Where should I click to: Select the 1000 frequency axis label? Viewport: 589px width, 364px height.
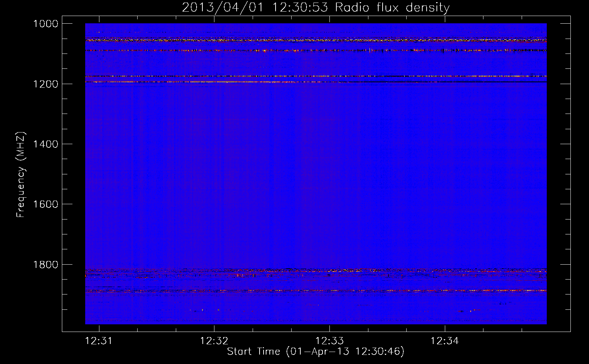46,24
